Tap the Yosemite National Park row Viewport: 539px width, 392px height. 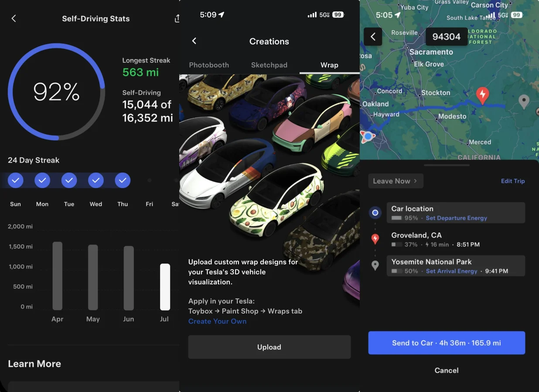[x=456, y=266]
